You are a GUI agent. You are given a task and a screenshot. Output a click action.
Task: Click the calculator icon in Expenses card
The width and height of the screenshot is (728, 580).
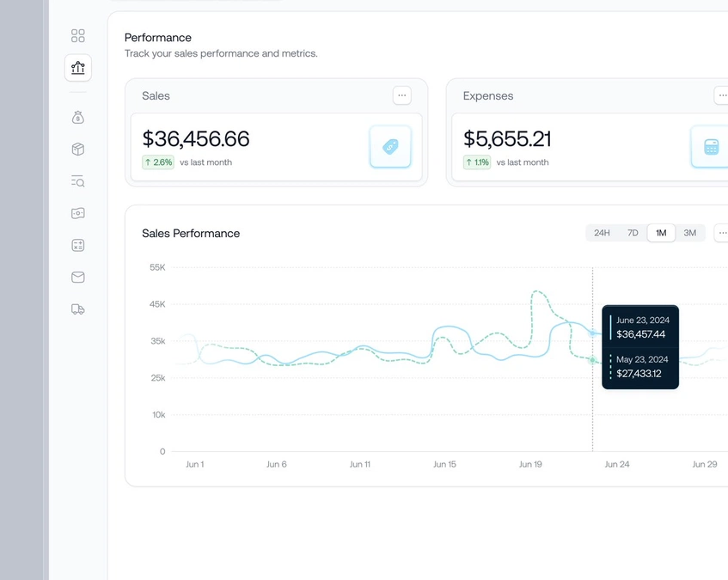click(x=711, y=147)
